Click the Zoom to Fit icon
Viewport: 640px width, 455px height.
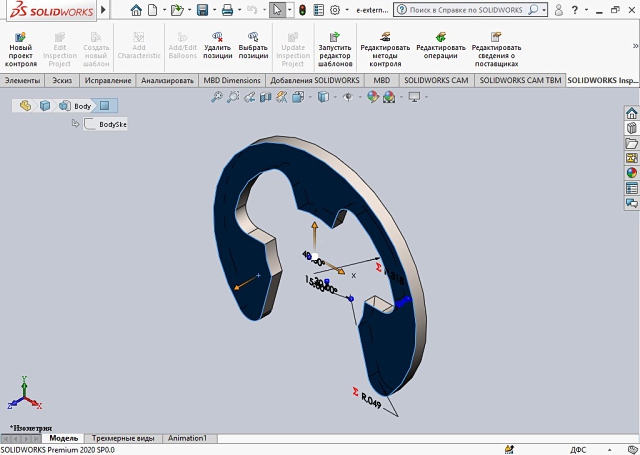(x=217, y=97)
